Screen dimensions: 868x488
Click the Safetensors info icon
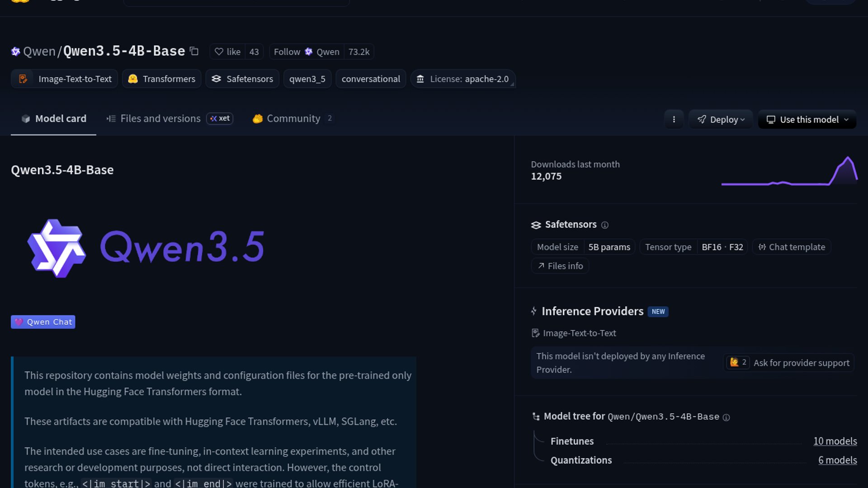click(605, 225)
